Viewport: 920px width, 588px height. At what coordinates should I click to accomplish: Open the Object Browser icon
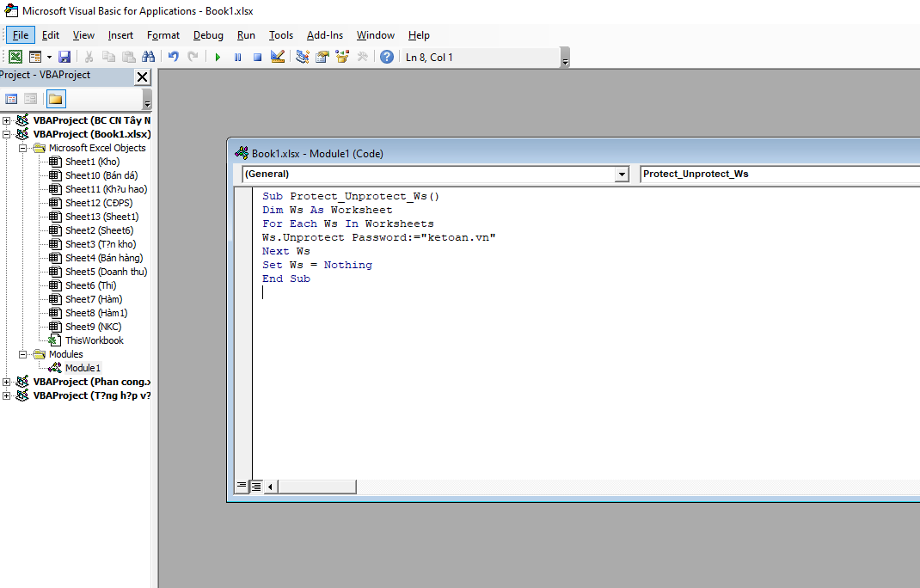(342, 58)
